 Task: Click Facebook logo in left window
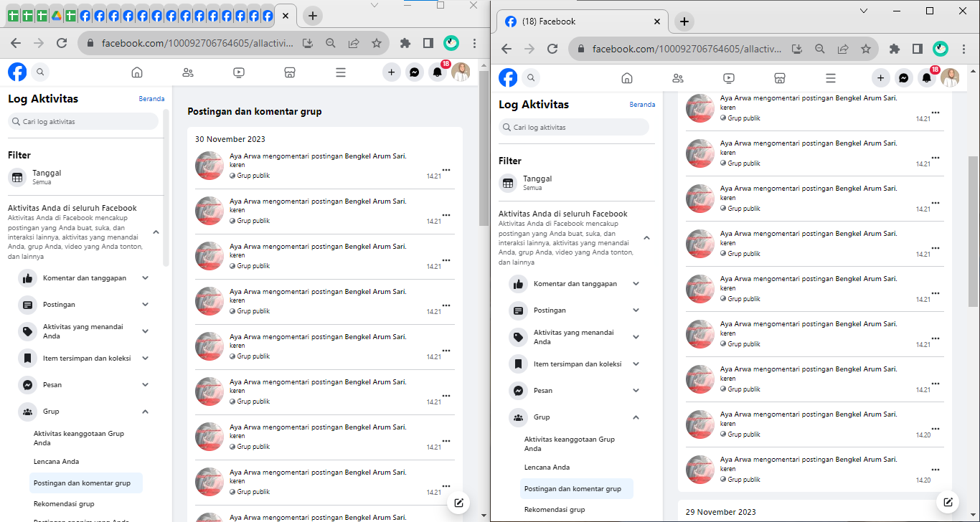pyautogui.click(x=17, y=72)
